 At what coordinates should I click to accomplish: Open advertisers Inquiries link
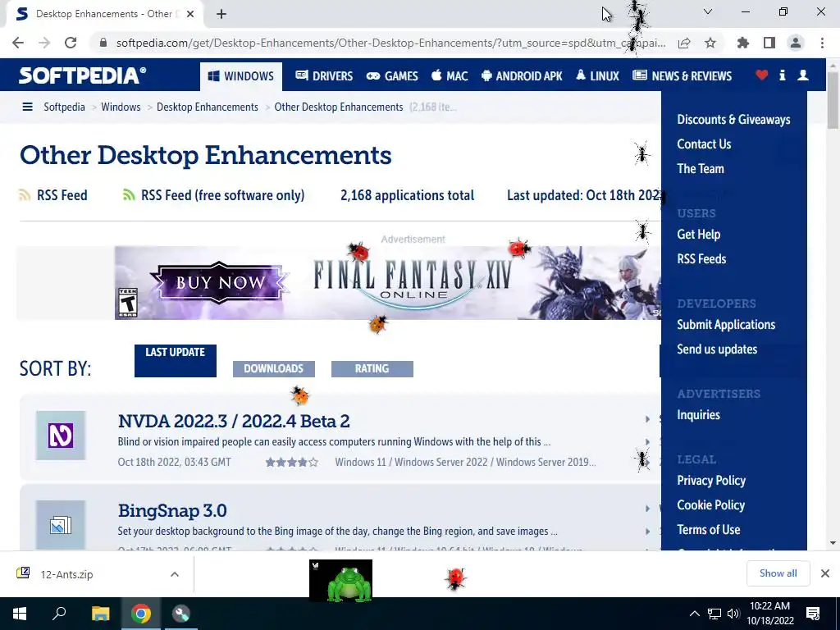click(698, 414)
